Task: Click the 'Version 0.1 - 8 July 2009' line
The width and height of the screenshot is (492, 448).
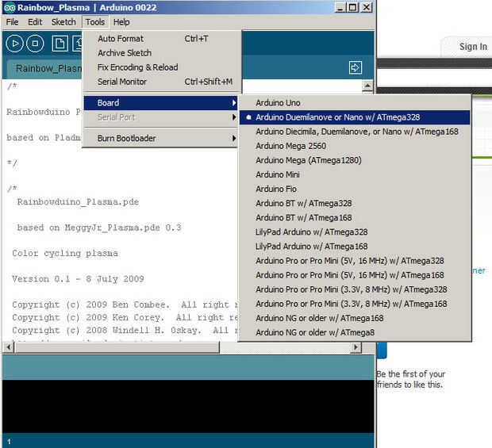Action: [x=78, y=279]
